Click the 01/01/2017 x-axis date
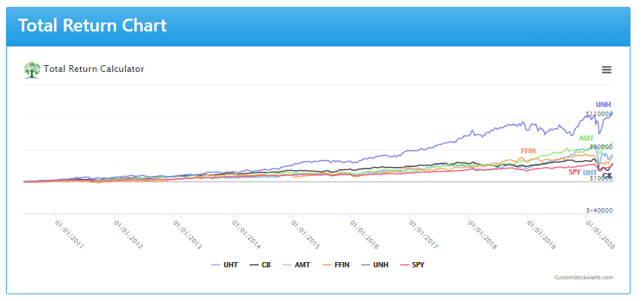The width and height of the screenshot is (644, 301). [x=423, y=234]
